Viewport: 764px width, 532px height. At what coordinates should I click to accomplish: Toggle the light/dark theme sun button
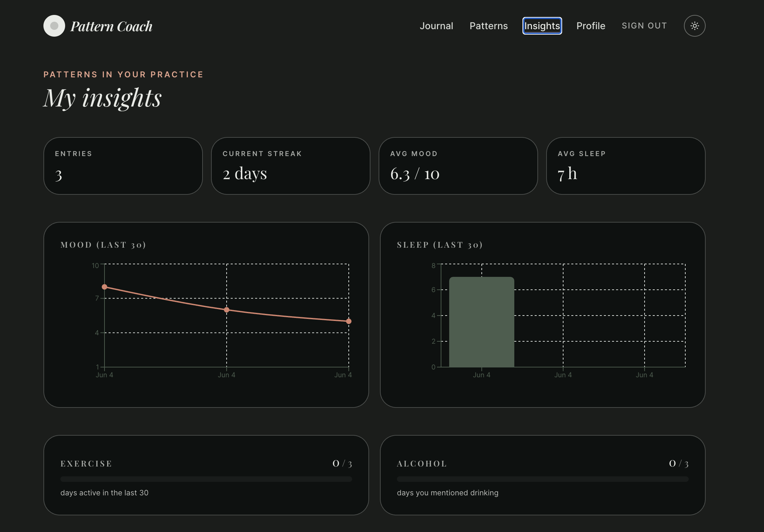click(694, 26)
